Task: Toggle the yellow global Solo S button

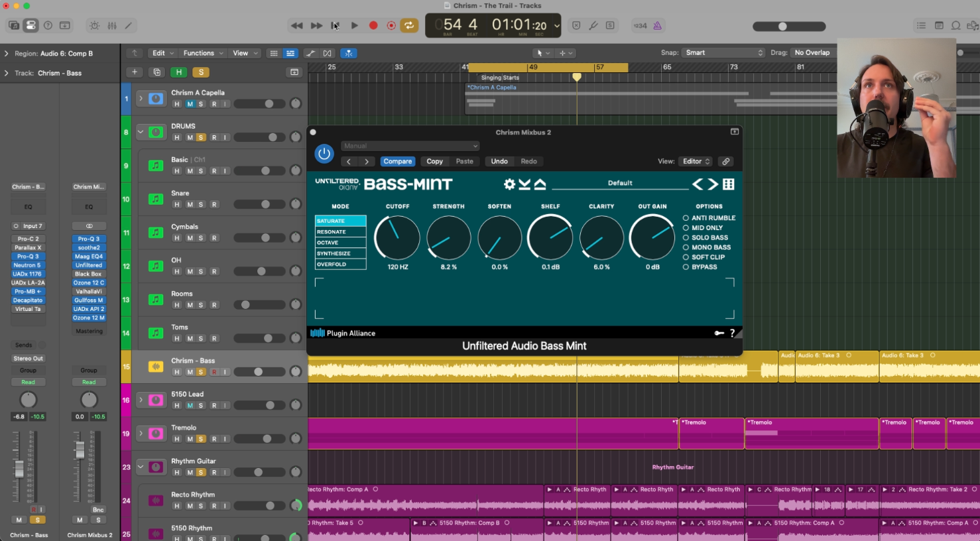Action: 201,72
